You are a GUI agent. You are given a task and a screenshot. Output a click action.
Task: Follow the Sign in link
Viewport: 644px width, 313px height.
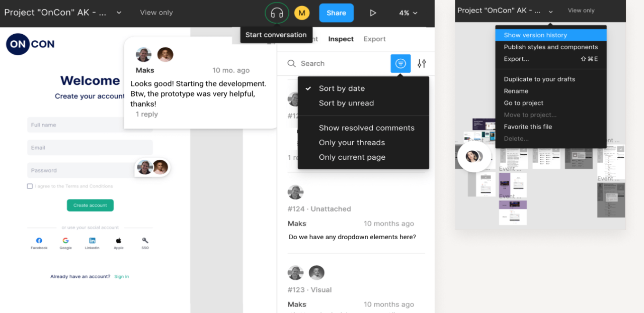click(x=121, y=276)
